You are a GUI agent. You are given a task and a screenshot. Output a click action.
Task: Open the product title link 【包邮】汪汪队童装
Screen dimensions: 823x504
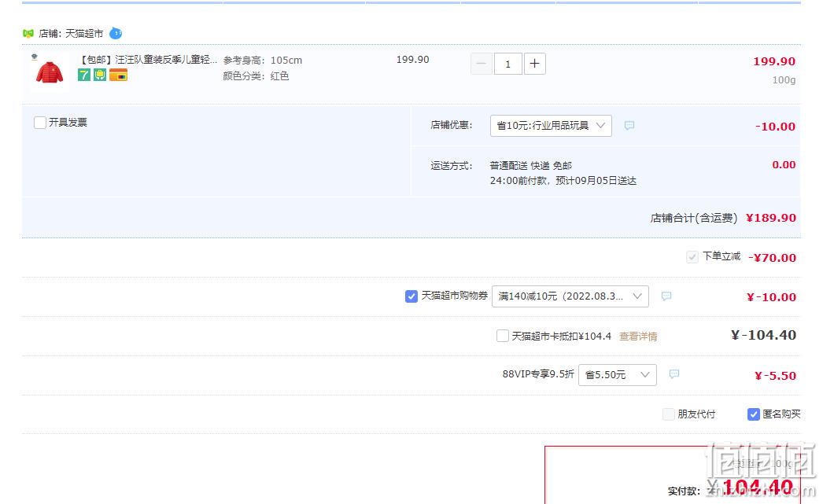click(x=147, y=59)
